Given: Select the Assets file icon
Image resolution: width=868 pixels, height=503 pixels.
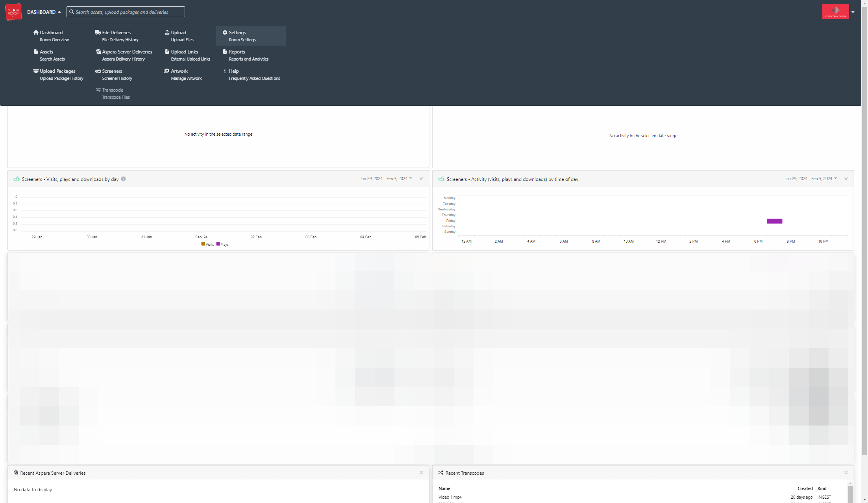Looking at the screenshot, I should click(36, 52).
